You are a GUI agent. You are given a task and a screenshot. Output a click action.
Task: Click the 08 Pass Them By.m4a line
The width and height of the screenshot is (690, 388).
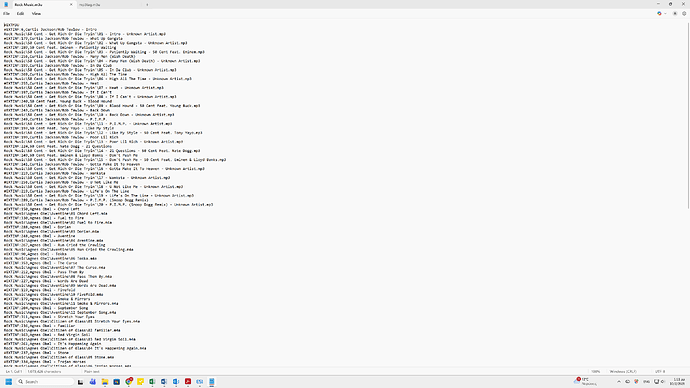click(x=58, y=276)
